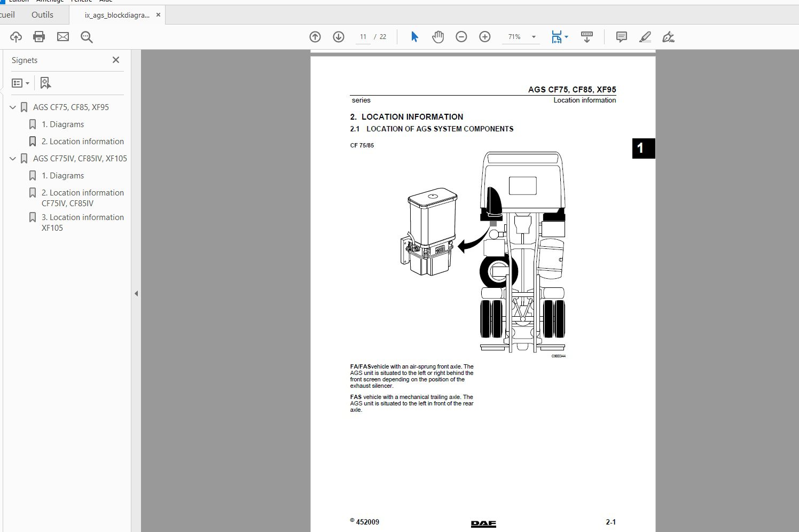Zoom in using the plus button
This screenshot has height=532, width=799.
(485, 37)
